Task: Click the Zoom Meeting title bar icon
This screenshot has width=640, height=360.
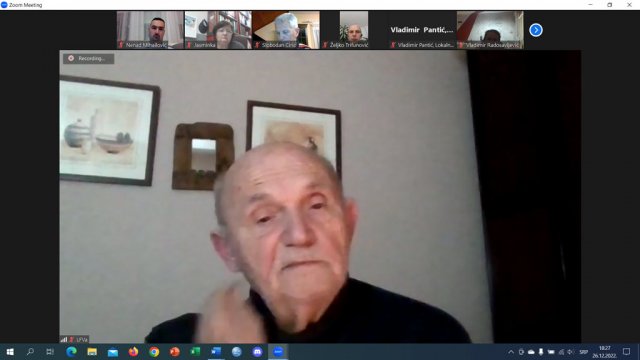Action: tap(4, 5)
